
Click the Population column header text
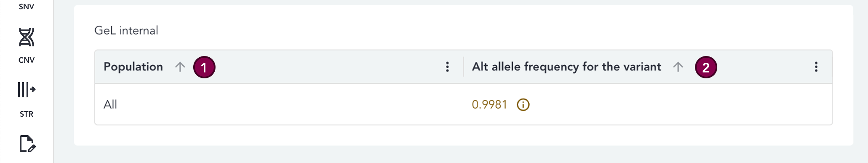point(133,67)
